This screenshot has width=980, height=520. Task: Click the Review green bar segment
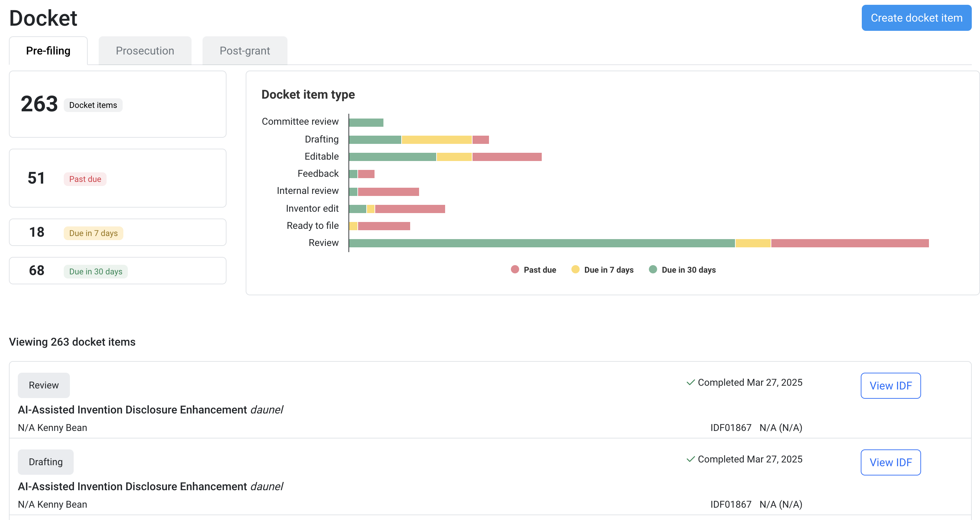coord(542,243)
